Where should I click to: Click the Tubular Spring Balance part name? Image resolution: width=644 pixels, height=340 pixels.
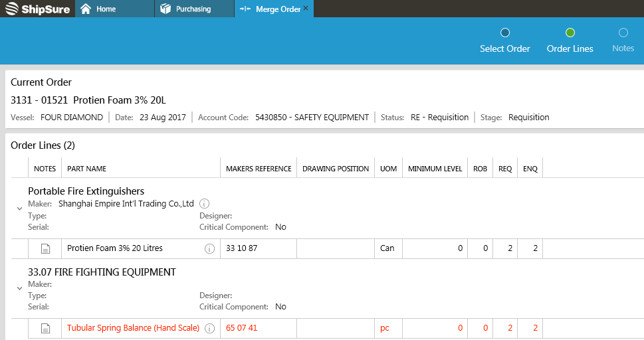point(133,328)
